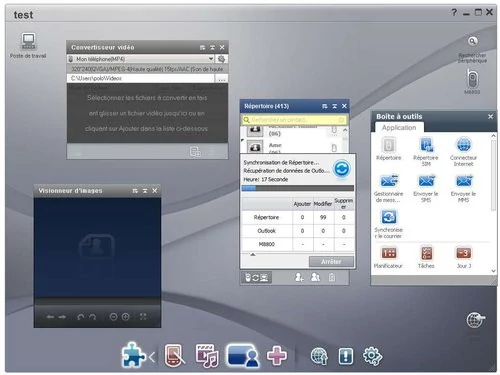Click the Arrêter button

pyautogui.click(x=331, y=262)
